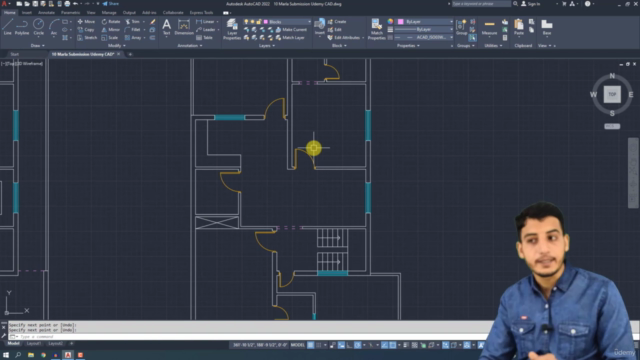Viewport: 640px width, 360px height.
Task: Toggle layer lock icon in layer dropdown
Action: (x=259, y=22)
